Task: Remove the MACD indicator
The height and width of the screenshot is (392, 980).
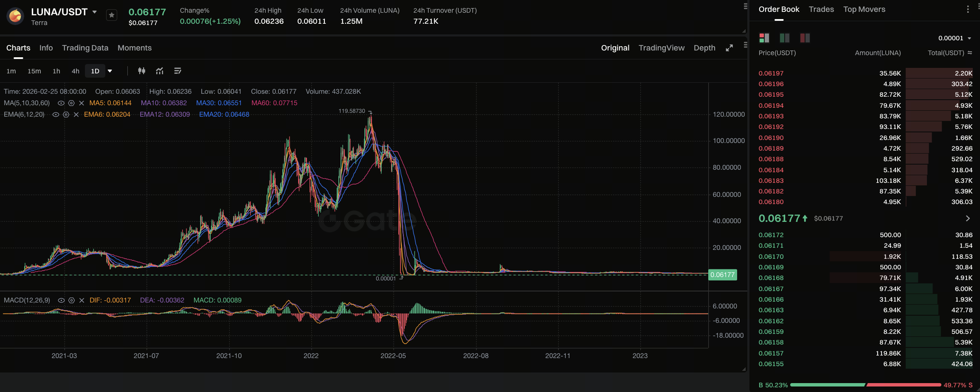Action: pos(82,300)
